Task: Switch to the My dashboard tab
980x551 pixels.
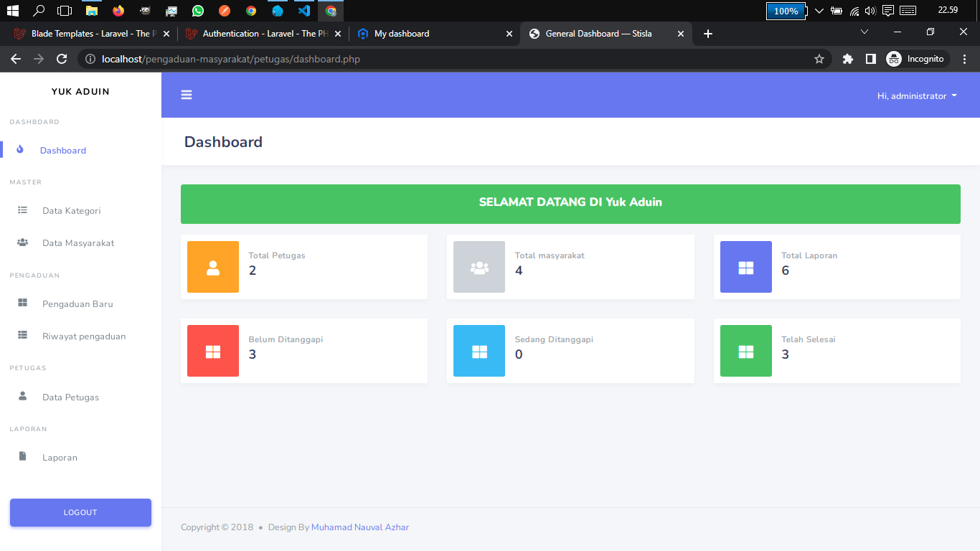Action: point(402,34)
